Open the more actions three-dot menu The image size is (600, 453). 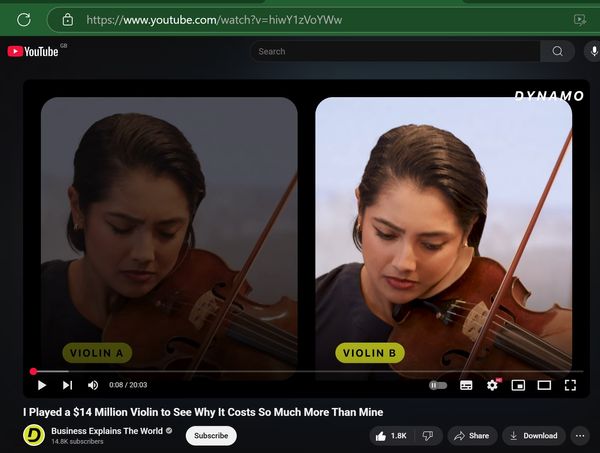pyautogui.click(x=580, y=436)
